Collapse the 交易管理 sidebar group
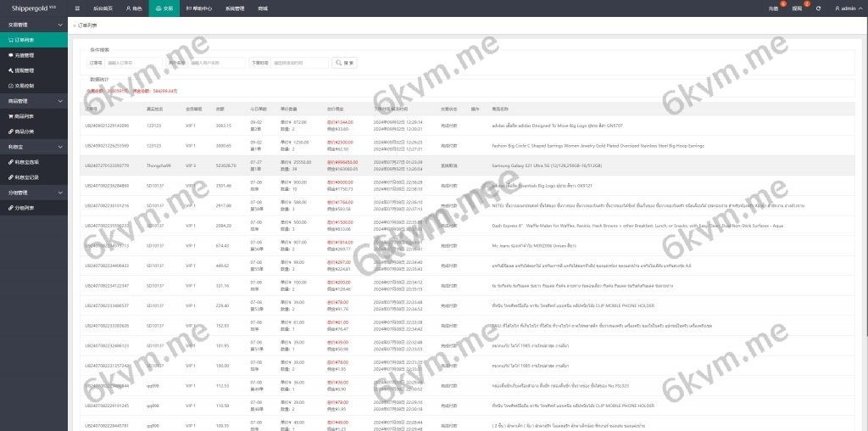The height and width of the screenshot is (431, 868). tap(34, 25)
